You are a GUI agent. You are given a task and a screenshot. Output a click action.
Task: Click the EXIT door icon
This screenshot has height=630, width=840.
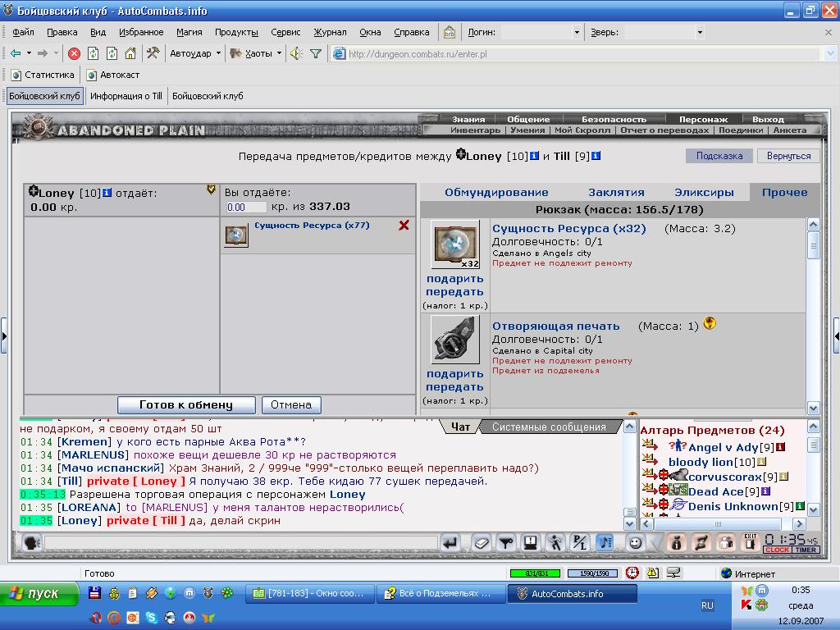pyautogui.click(x=751, y=542)
